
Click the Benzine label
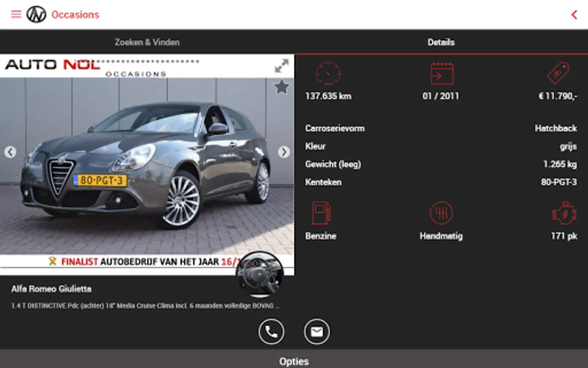321,236
